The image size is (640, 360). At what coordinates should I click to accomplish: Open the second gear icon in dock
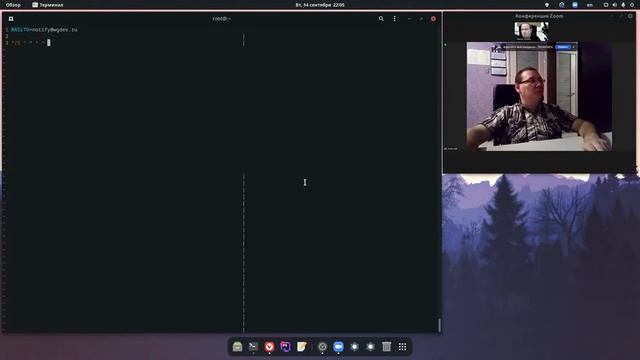point(370,347)
